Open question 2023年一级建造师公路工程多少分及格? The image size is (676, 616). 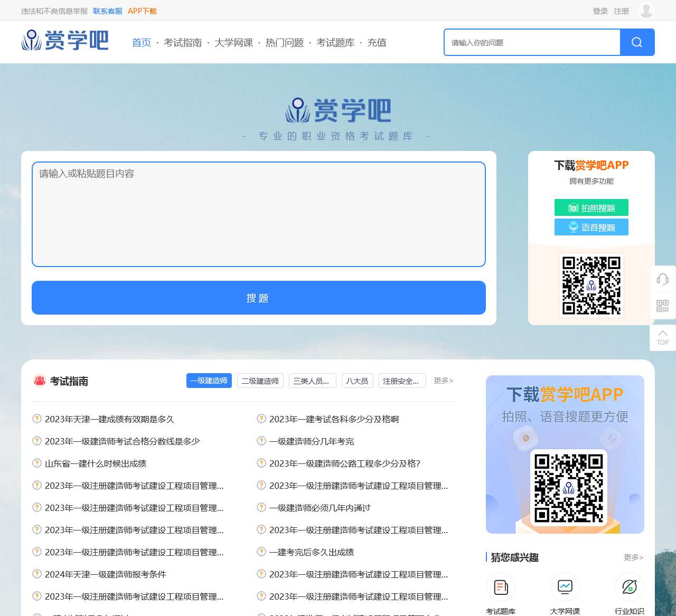point(345,463)
